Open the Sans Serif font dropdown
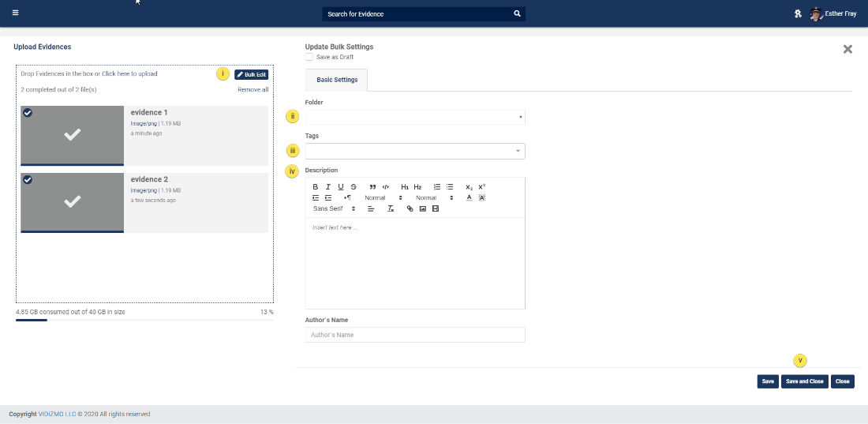 (334, 208)
